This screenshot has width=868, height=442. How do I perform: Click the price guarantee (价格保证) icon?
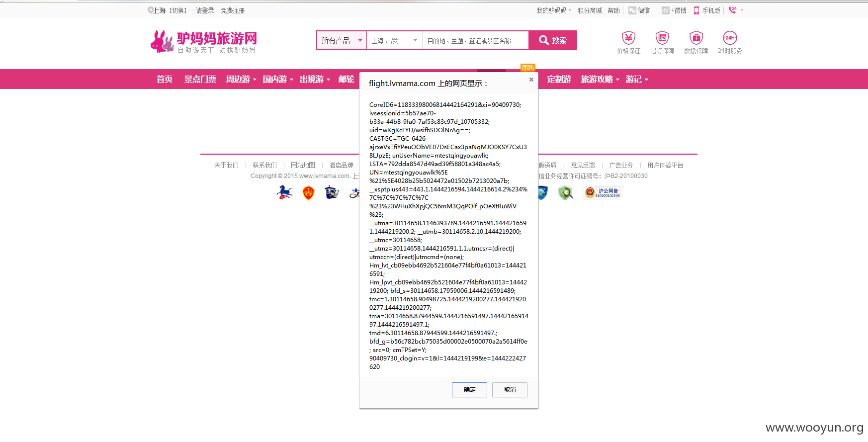point(628,38)
